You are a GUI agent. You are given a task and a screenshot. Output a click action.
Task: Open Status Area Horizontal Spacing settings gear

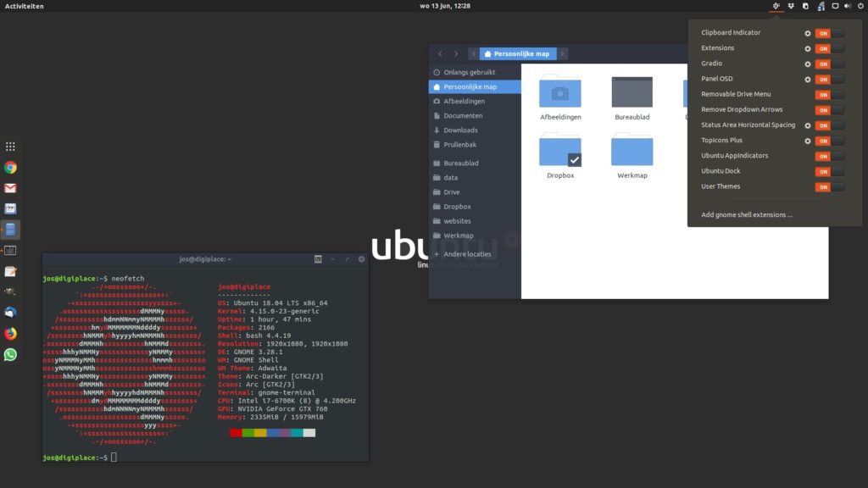click(808, 125)
